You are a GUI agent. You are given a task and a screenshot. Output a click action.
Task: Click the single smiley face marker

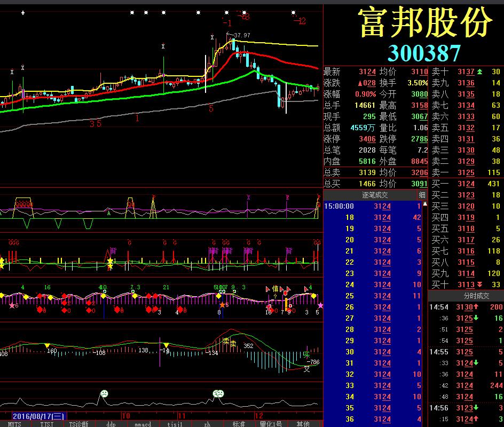[104, 393]
